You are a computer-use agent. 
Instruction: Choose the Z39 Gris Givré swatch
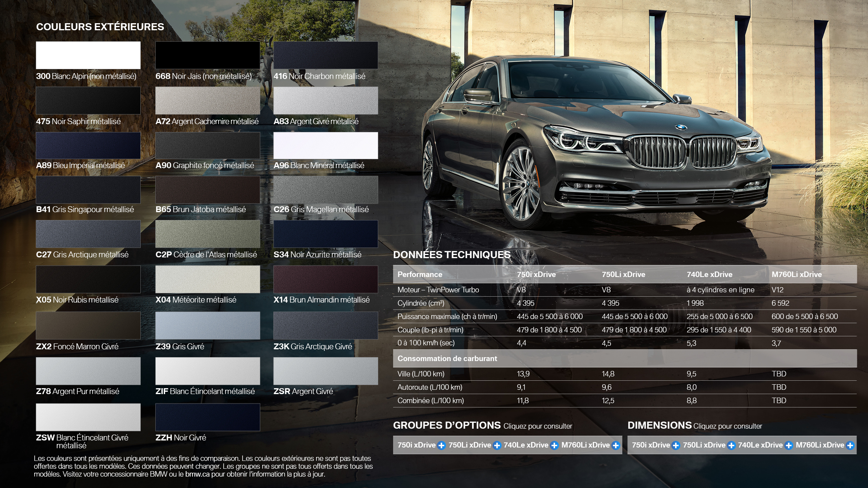tap(208, 325)
